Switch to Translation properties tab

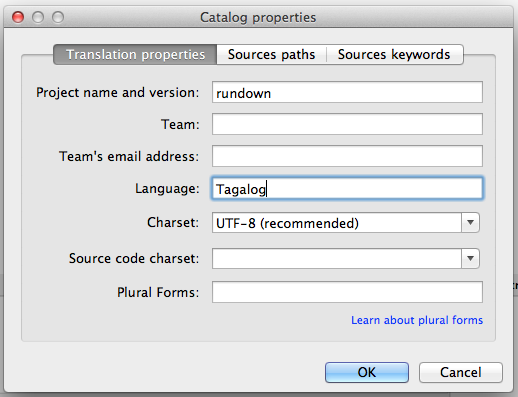[135, 54]
